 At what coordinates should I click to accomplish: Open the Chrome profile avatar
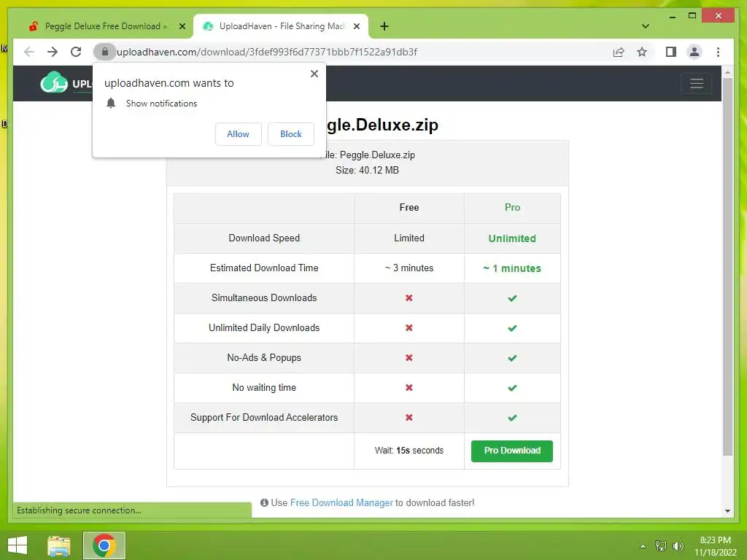click(x=694, y=52)
